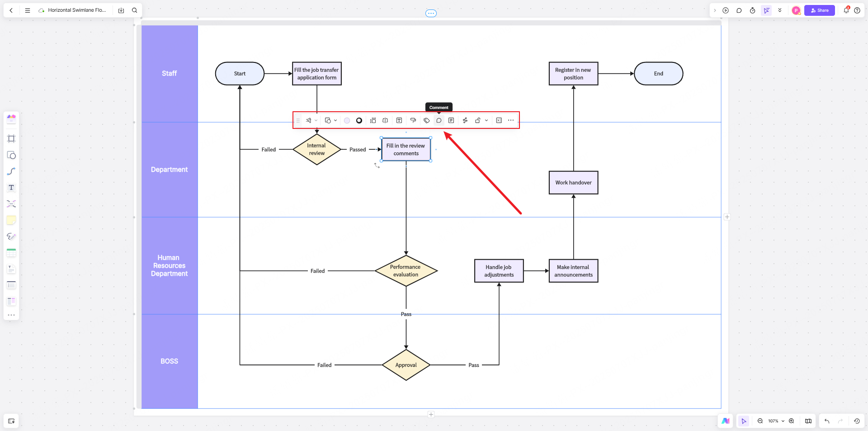
Task: Click the Share button
Action: [820, 10]
